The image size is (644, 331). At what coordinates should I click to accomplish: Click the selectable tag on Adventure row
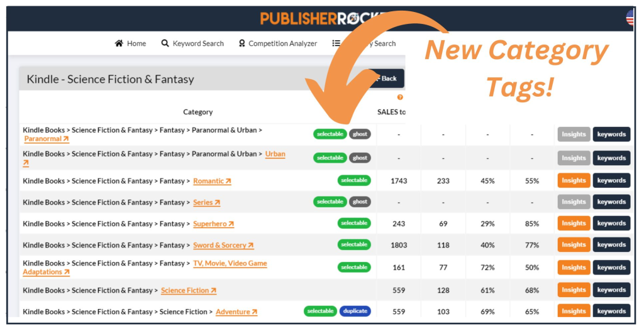point(320,311)
